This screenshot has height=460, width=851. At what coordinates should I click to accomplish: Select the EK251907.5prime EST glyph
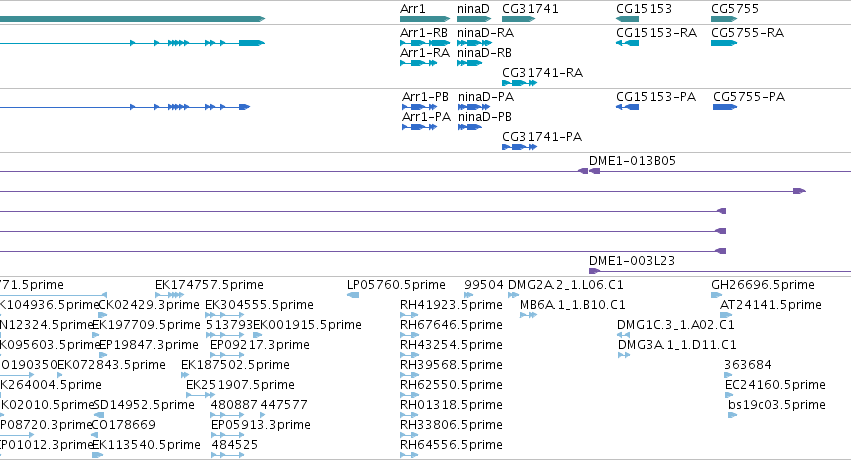(201, 395)
